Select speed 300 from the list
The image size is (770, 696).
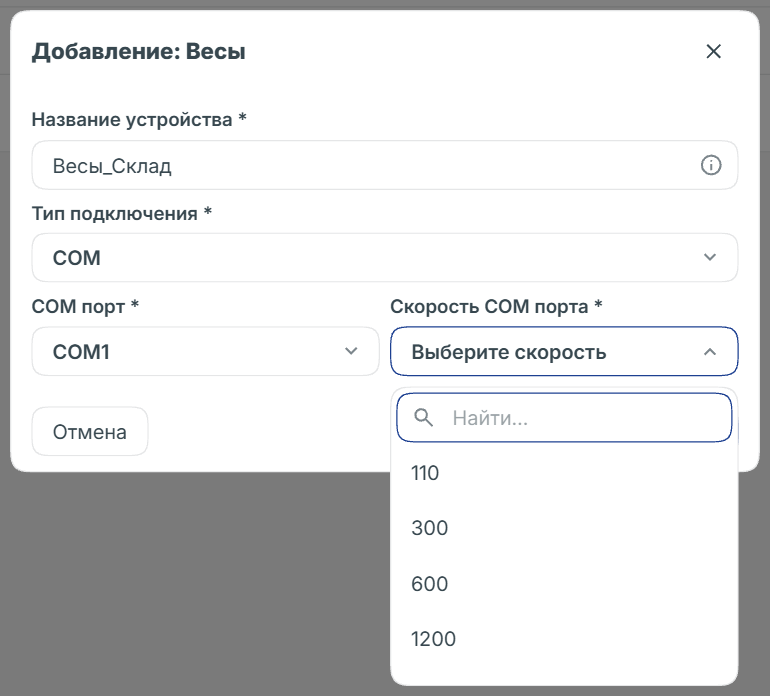[564, 528]
